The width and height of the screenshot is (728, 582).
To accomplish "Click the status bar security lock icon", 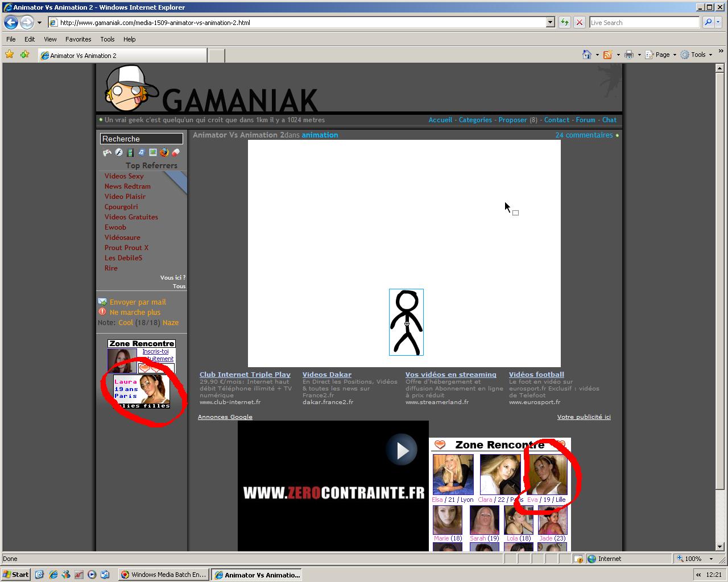I will coord(578,559).
